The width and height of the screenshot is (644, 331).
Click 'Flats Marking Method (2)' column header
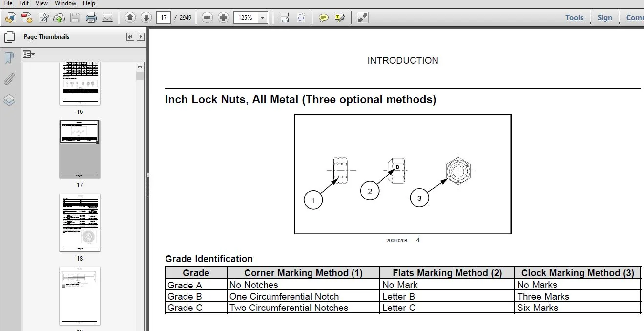click(x=447, y=273)
